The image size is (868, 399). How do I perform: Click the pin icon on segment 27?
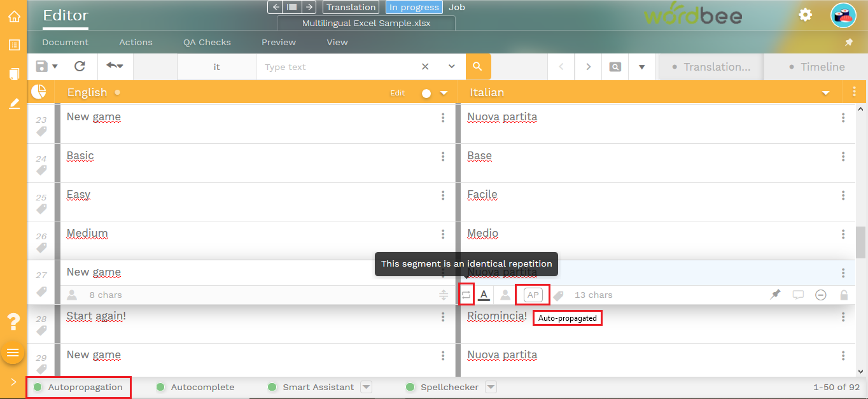[x=775, y=295]
